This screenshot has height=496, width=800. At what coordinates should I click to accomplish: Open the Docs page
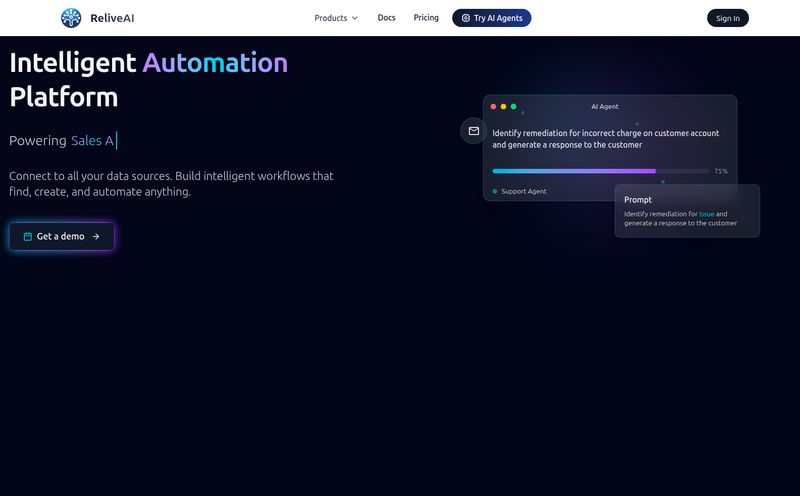[x=386, y=17]
